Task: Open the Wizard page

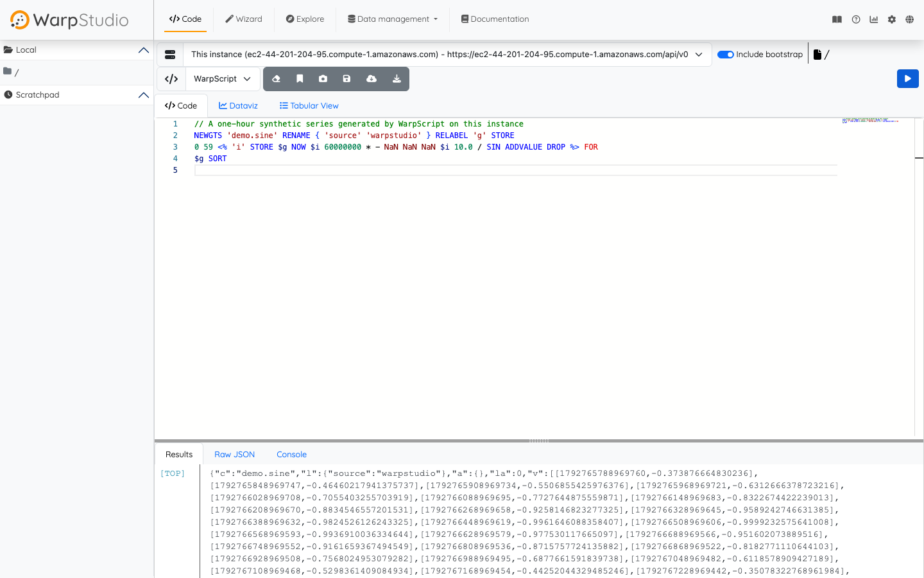Action: pos(244,19)
